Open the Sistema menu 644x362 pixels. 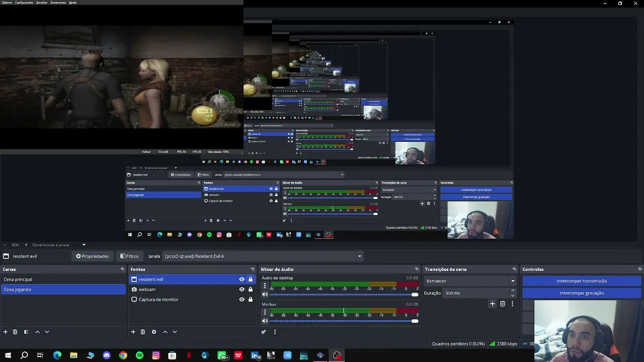click(x=7, y=3)
